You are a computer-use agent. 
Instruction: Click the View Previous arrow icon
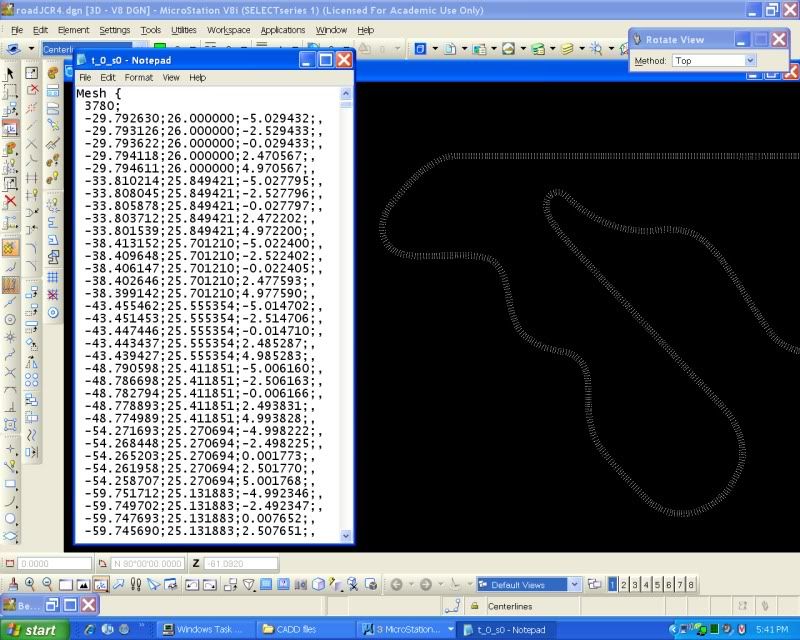(x=396, y=584)
